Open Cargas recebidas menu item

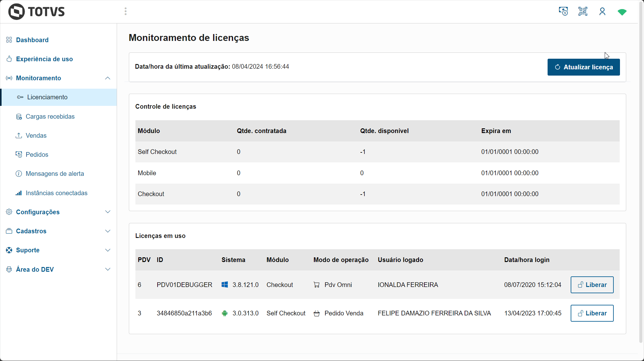point(50,116)
